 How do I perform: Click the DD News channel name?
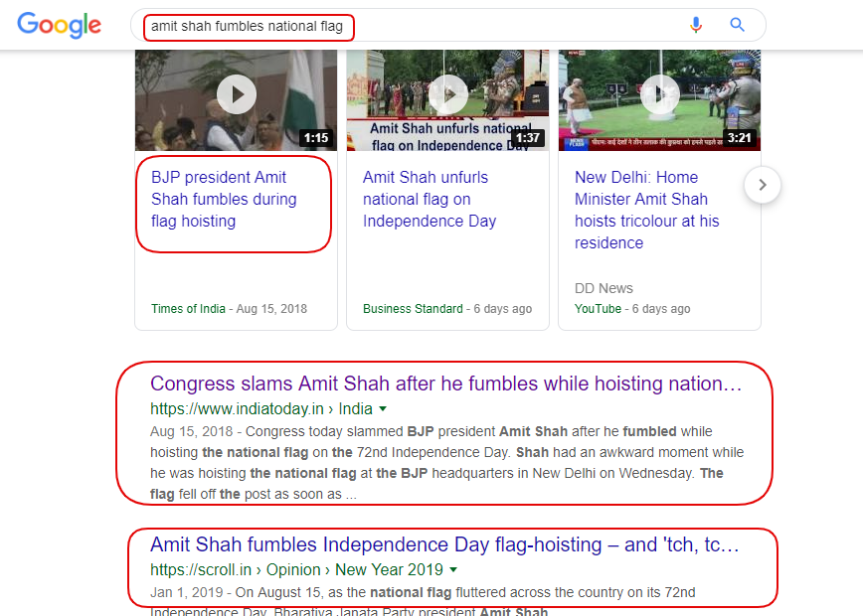click(604, 288)
